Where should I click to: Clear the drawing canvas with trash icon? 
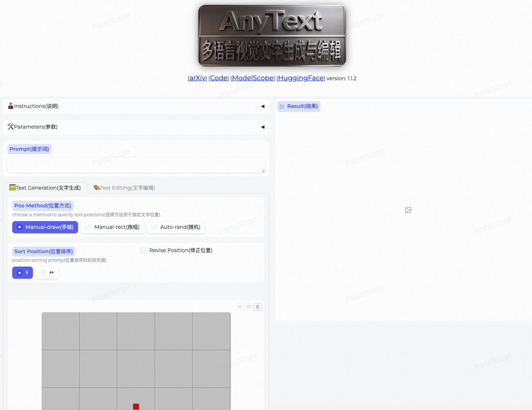point(258,307)
